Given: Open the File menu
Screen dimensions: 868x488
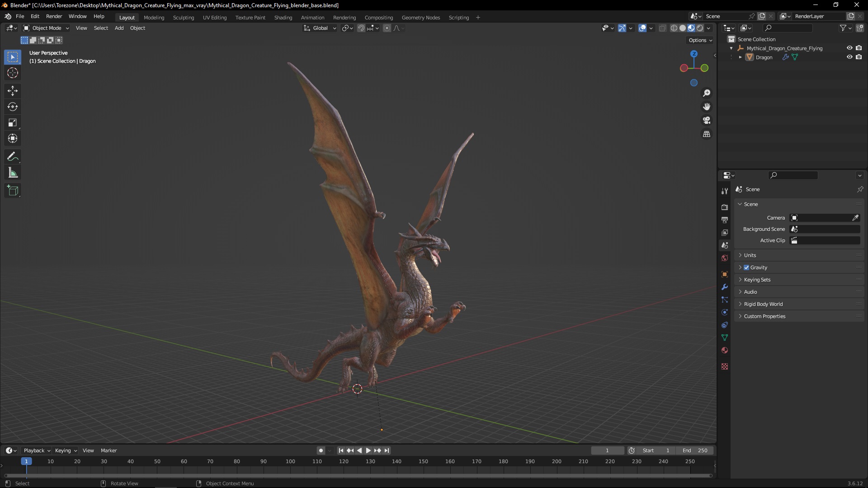Looking at the screenshot, I should [20, 16].
